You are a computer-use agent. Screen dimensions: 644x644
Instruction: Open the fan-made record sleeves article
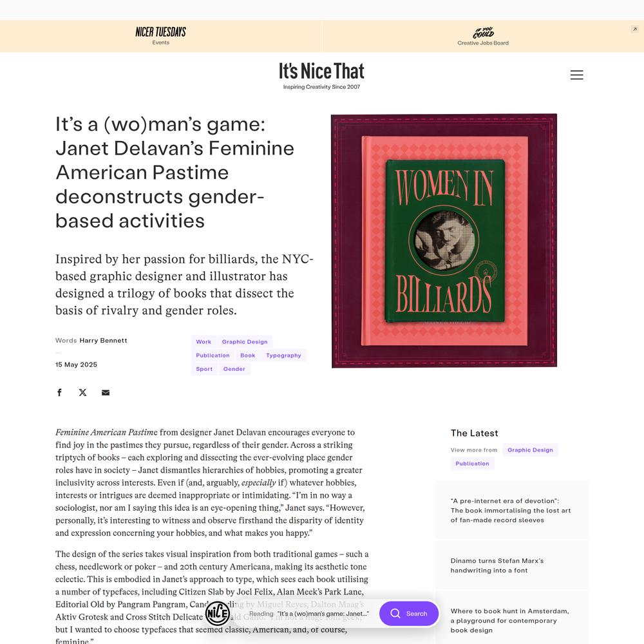(512, 511)
